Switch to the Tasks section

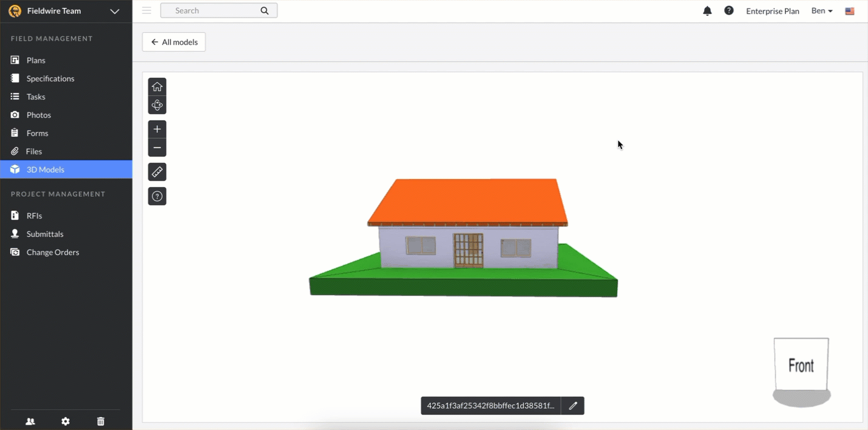pos(35,96)
